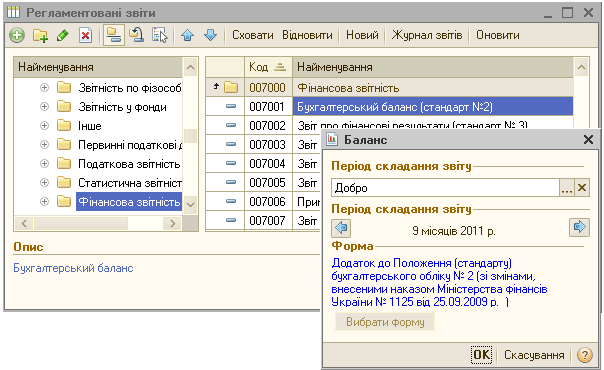Click the Код column header
Screen dimensions: 604x370
click(268, 67)
